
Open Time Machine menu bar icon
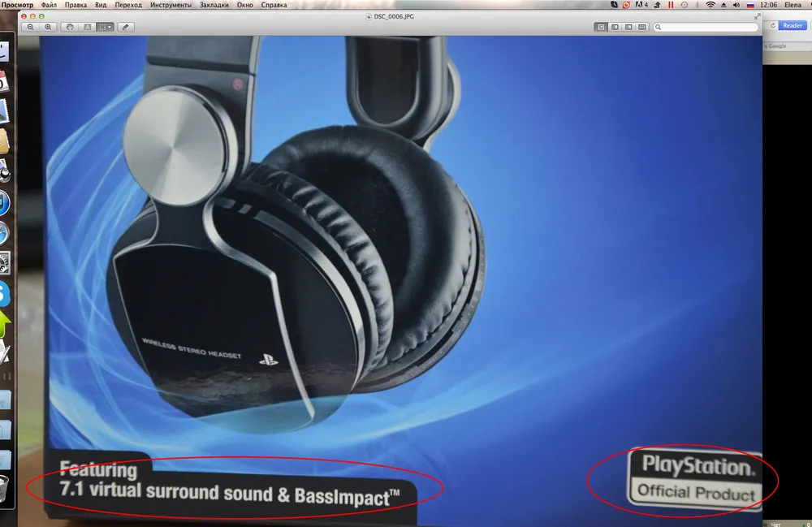tap(684, 5)
